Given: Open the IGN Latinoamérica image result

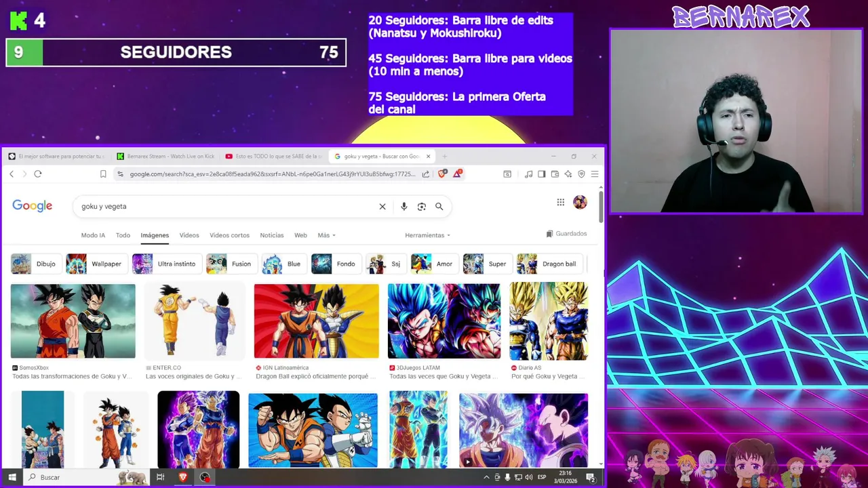Looking at the screenshot, I should point(317,321).
